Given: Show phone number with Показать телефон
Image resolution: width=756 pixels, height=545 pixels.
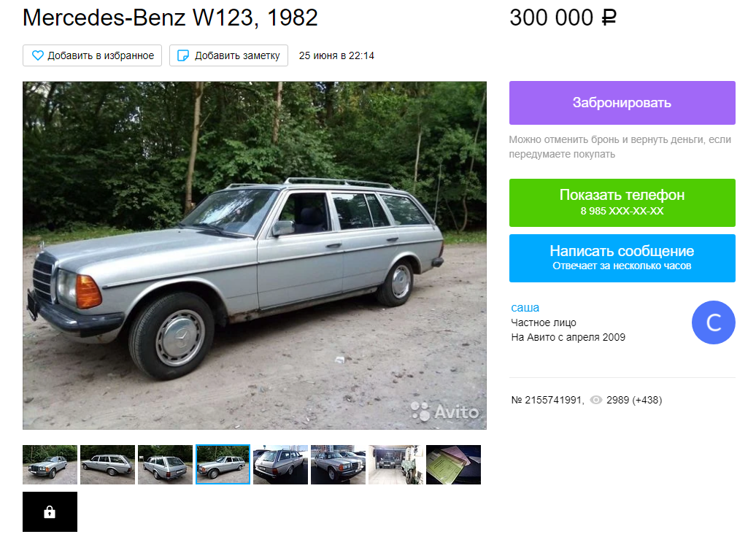Looking at the screenshot, I should click(622, 202).
